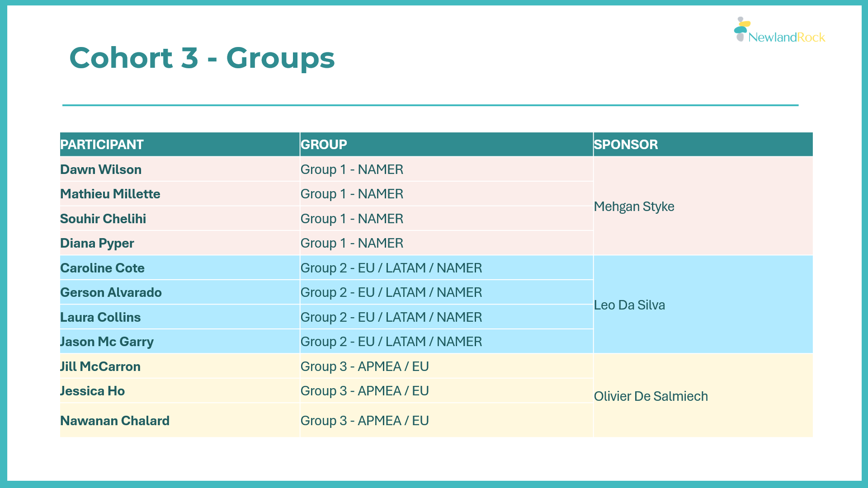This screenshot has width=868, height=488.
Task: Click the Nawanan Chalard participant cell
Action: (179, 420)
